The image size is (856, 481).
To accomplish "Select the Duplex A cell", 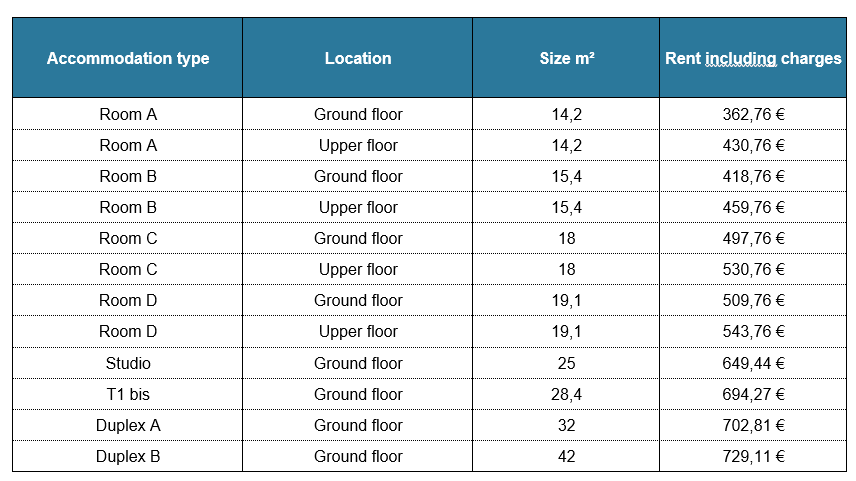I will tap(128, 425).
